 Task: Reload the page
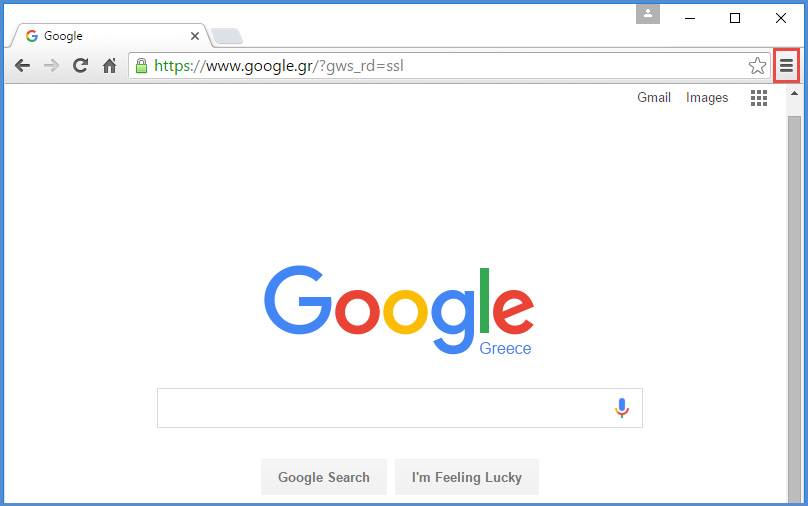coord(80,65)
